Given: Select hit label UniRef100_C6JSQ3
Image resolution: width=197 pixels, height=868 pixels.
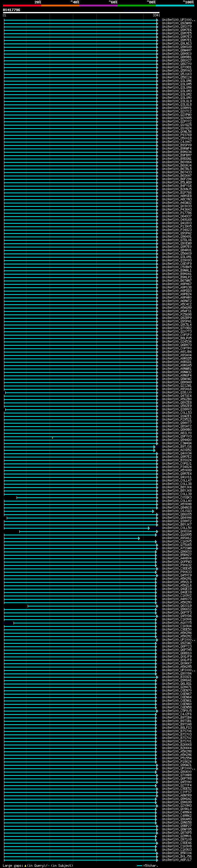Looking at the screenshot, I should point(177,511).
